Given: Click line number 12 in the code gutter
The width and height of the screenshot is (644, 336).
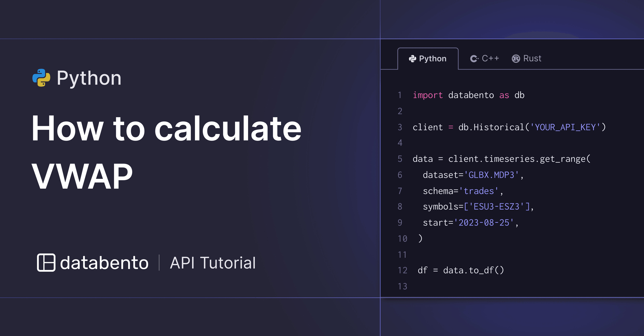Looking at the screenshot, I should [x=403, y=270].
